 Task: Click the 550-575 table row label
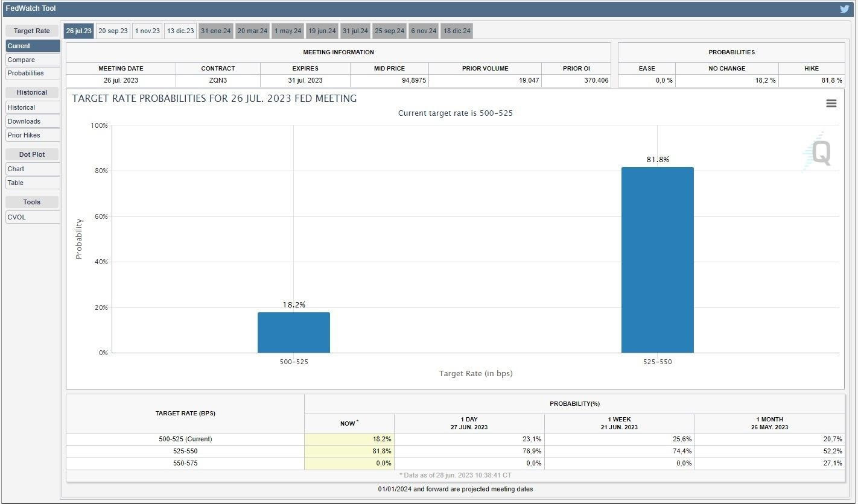185,463
